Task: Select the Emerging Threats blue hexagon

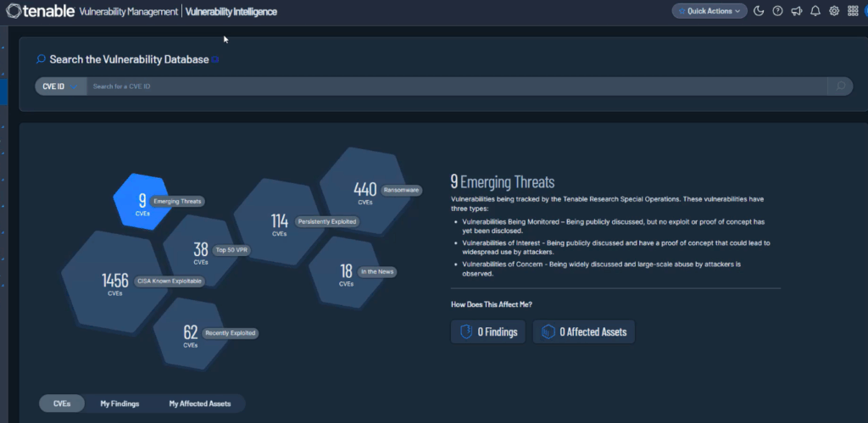Action: click(142, 203)
